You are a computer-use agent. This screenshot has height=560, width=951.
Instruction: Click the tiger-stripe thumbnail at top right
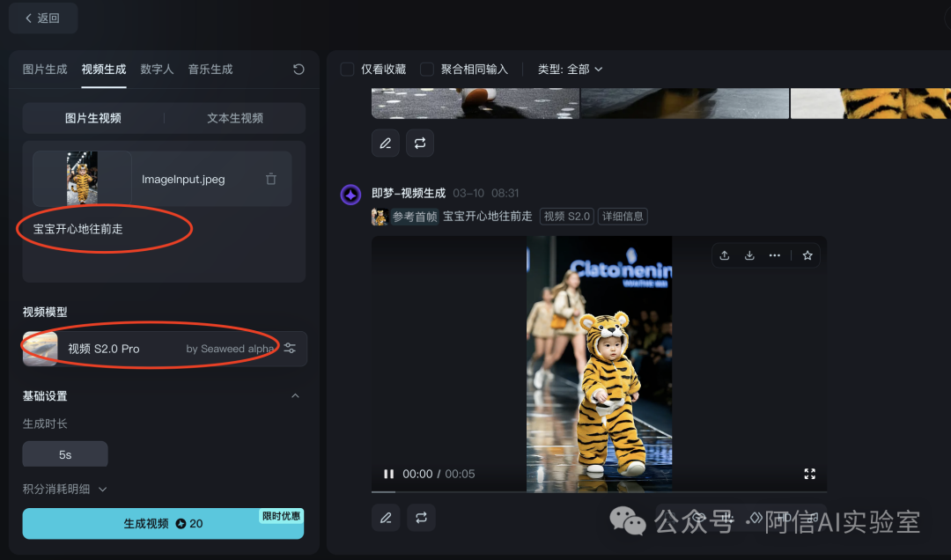click(870, 103)
